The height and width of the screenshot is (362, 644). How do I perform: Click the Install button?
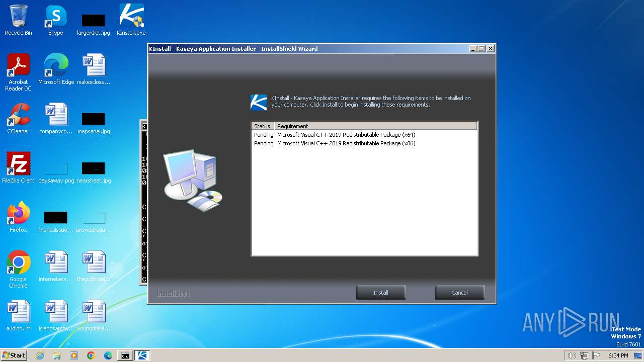[381, 293]
